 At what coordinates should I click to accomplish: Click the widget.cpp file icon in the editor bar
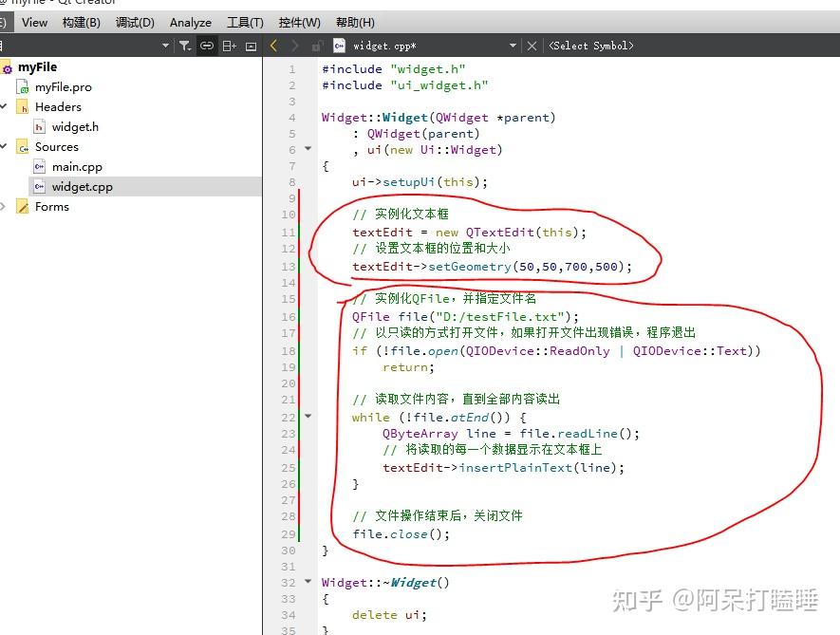point(340,45)
